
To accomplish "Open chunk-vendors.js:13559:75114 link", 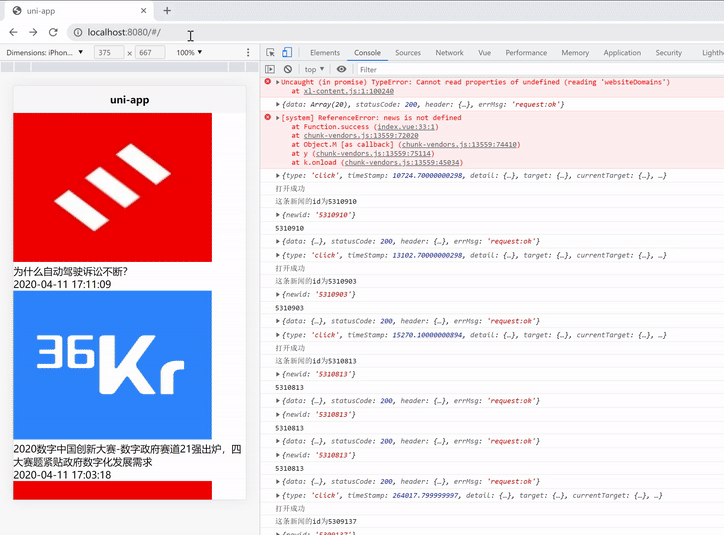I will (374, 153).
